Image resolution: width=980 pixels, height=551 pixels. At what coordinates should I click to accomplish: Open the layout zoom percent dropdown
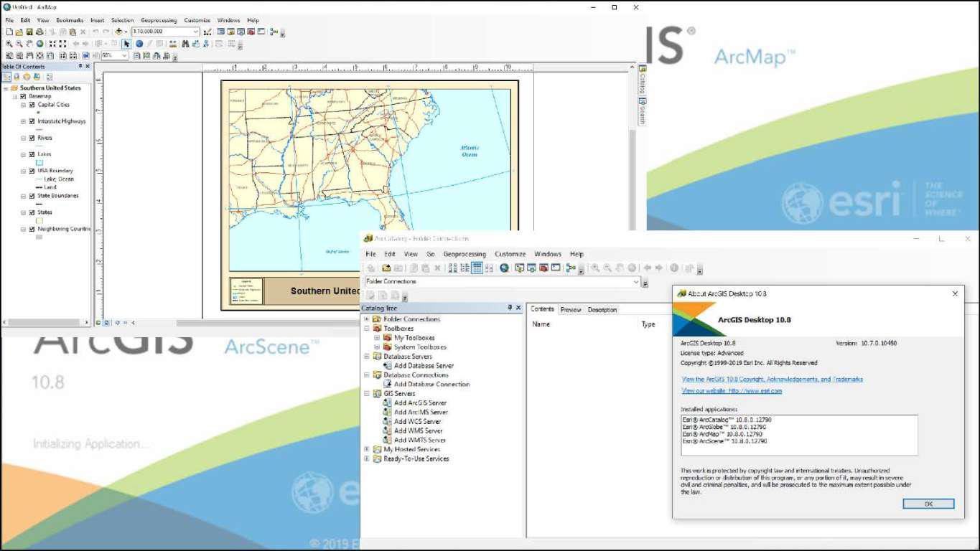click(x=124, y=55)
